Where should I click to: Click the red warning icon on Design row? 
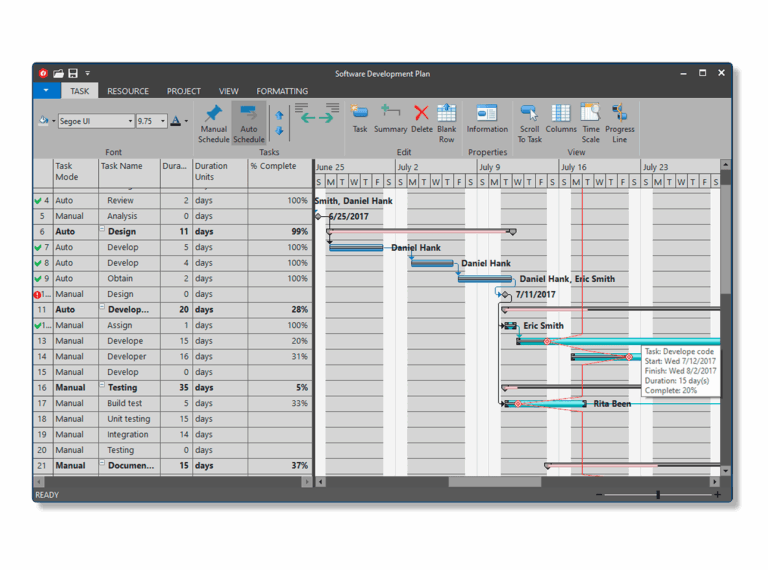coord(37,295)
